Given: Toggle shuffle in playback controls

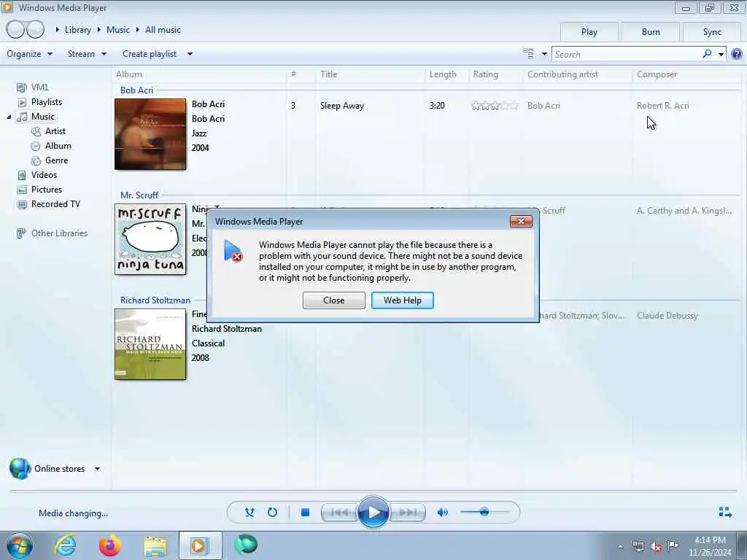Looking at the screenshot, I should click(x=249, y=513).
